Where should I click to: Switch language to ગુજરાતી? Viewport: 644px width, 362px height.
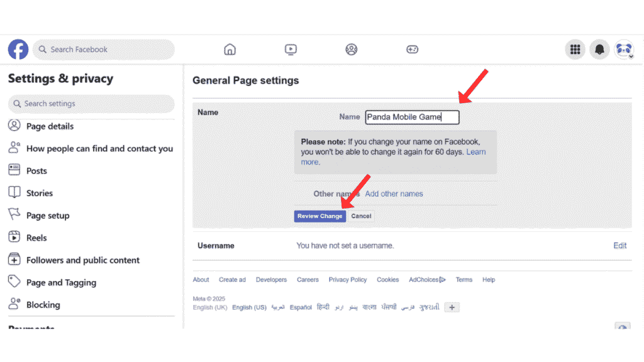coord(429,307)
